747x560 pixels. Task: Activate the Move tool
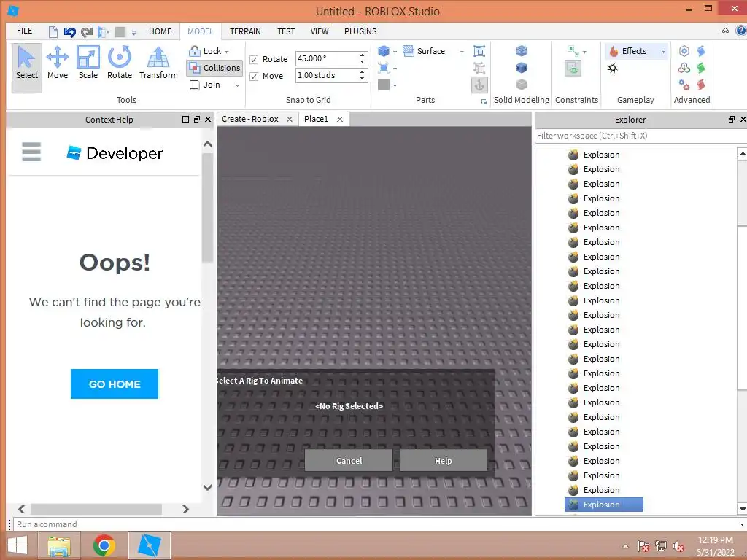[x=58, y=63]
